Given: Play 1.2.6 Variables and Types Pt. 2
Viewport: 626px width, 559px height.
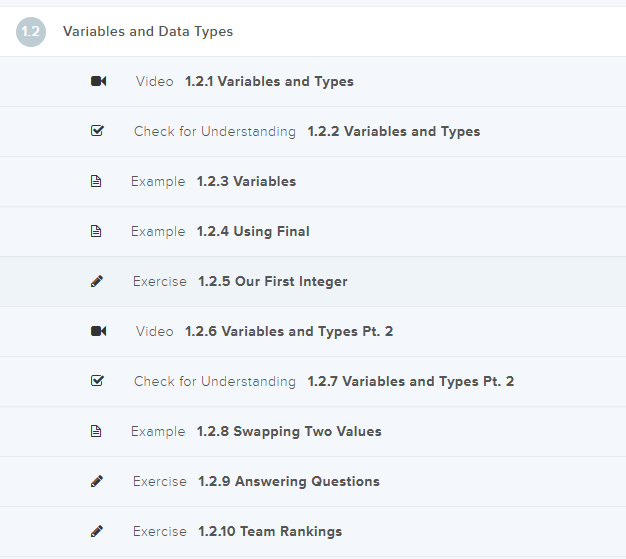Looking at the screenshot, I should click(x=289, y=331).
